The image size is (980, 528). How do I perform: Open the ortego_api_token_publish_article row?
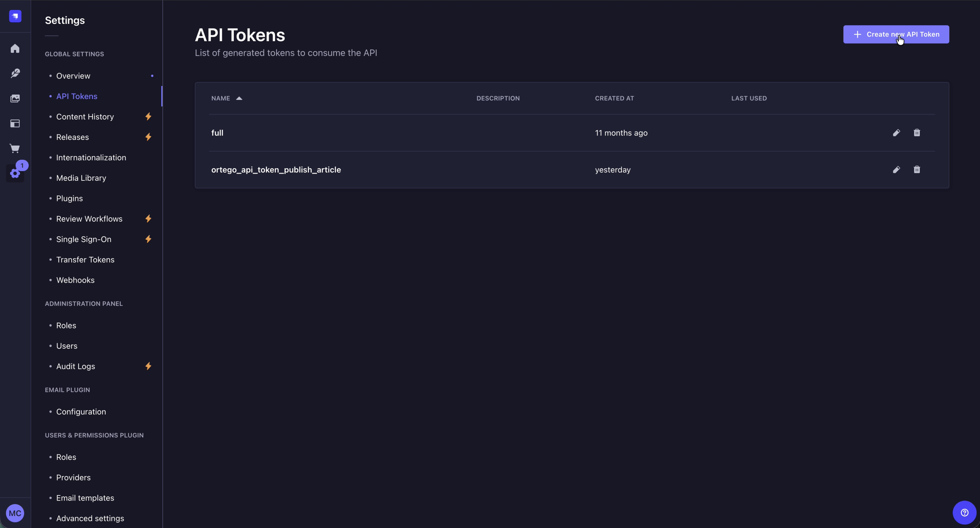pyautogui.click(x=276, y=170)
